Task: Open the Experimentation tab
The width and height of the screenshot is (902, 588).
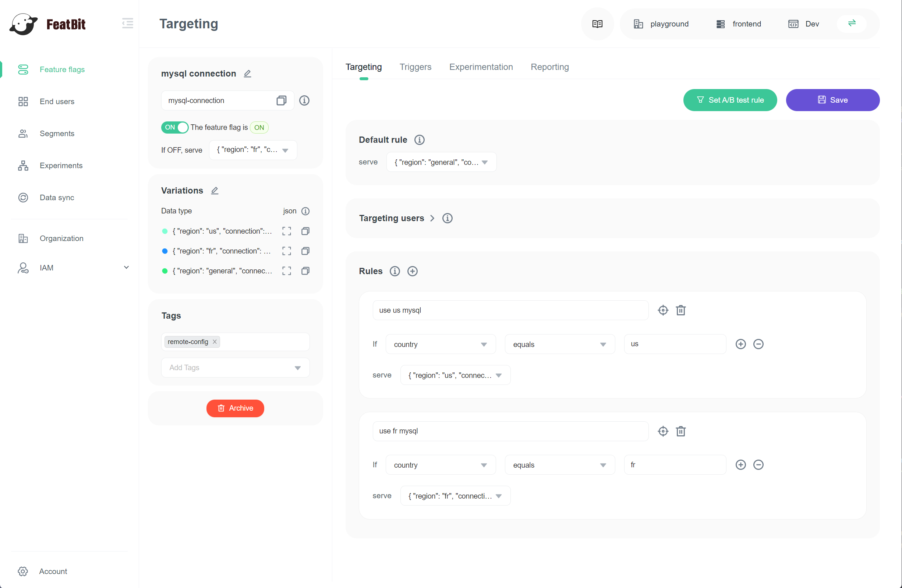Action: (481, 67)
